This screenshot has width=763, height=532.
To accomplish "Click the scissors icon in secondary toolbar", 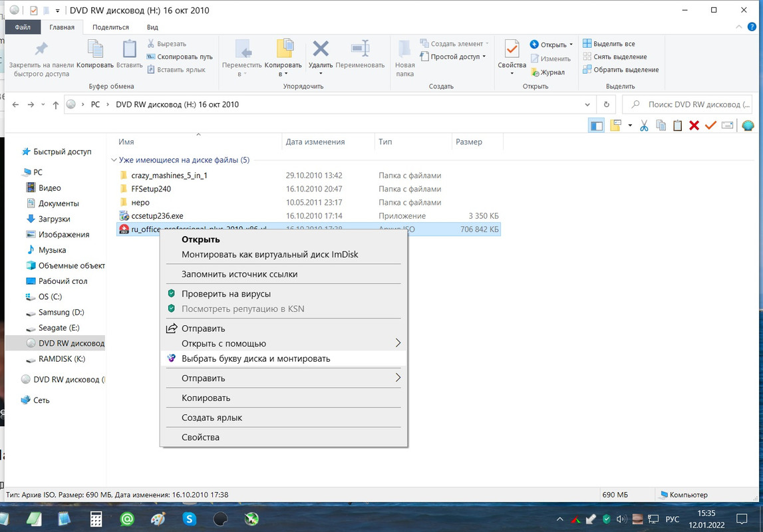I will point(645,126).
